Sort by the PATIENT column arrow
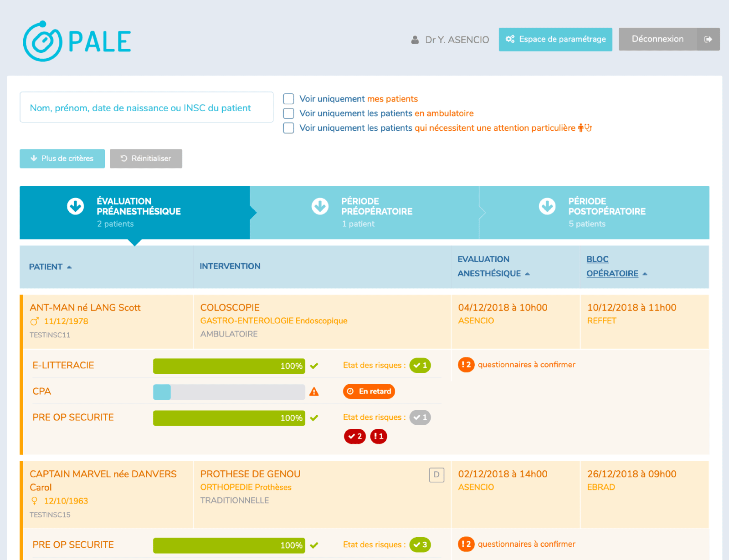Image resolution: width=729 pixels, height=560 pixels. (69, 267)
